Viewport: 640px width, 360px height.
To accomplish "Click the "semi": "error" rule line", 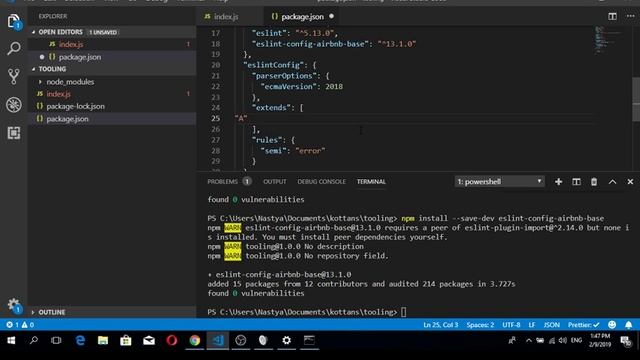I will coord(293,151).
